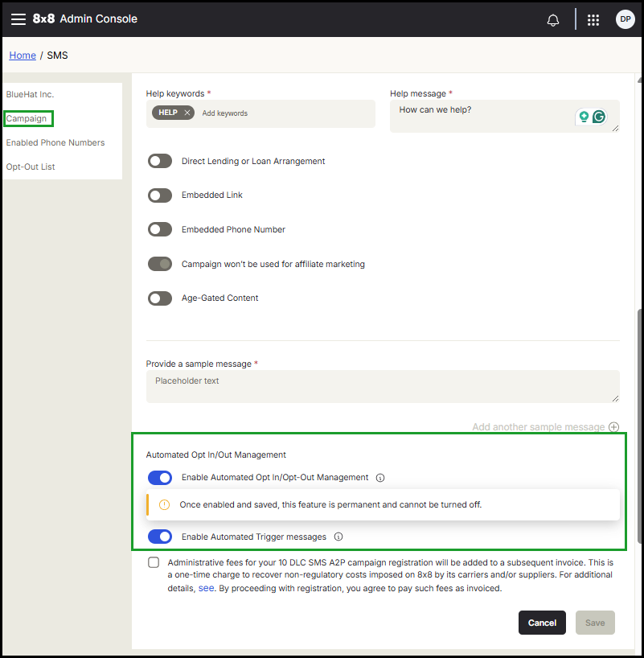The image size is (644, 658).
Task: Open Opt-Out List in the sidebar
Action: point(31,167)
